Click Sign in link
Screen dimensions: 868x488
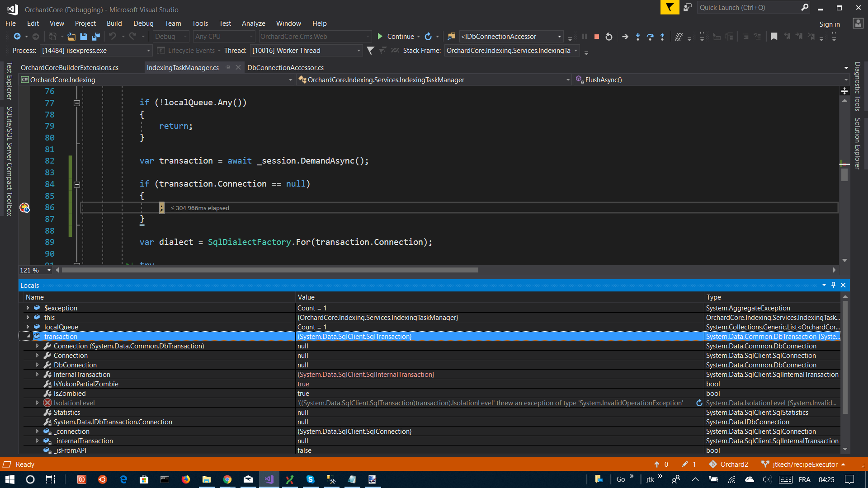[830, 24]
